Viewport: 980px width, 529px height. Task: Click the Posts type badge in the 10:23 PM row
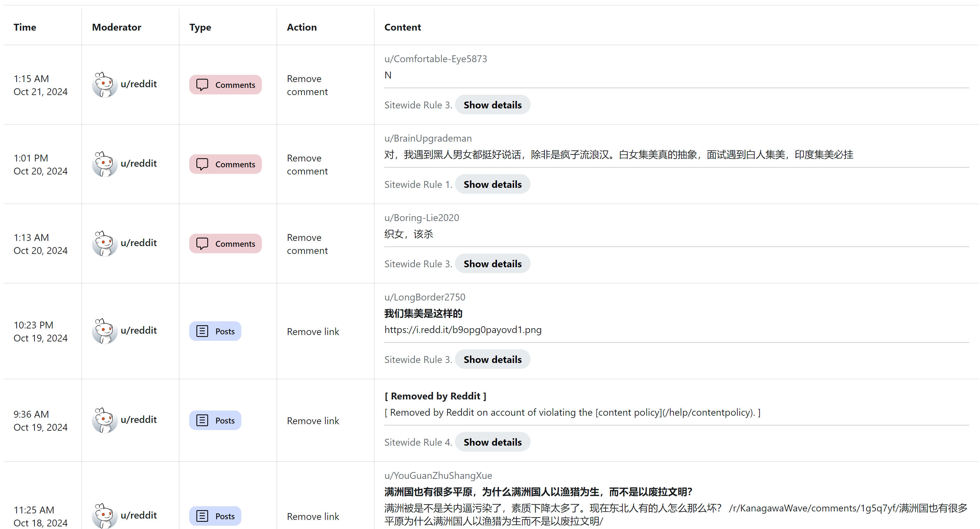[x=215, y=331]
